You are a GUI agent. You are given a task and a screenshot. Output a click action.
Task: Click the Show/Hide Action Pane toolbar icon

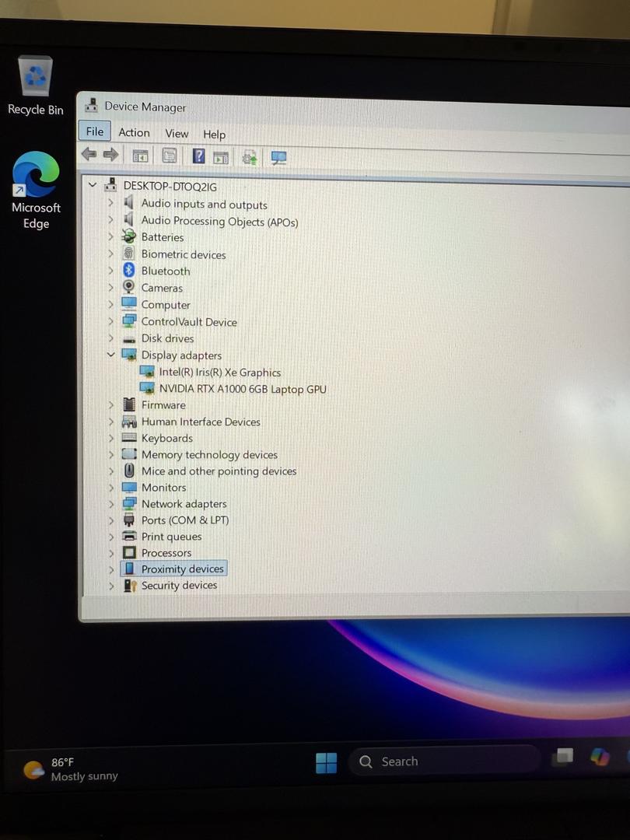pyautogui.click(x=221, y=157)
